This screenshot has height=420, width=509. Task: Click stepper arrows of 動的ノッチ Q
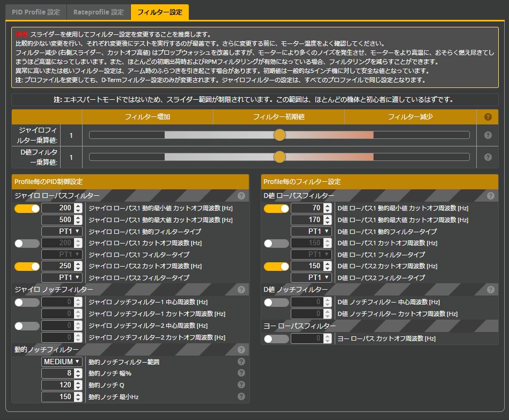click(x=78, y=385)
